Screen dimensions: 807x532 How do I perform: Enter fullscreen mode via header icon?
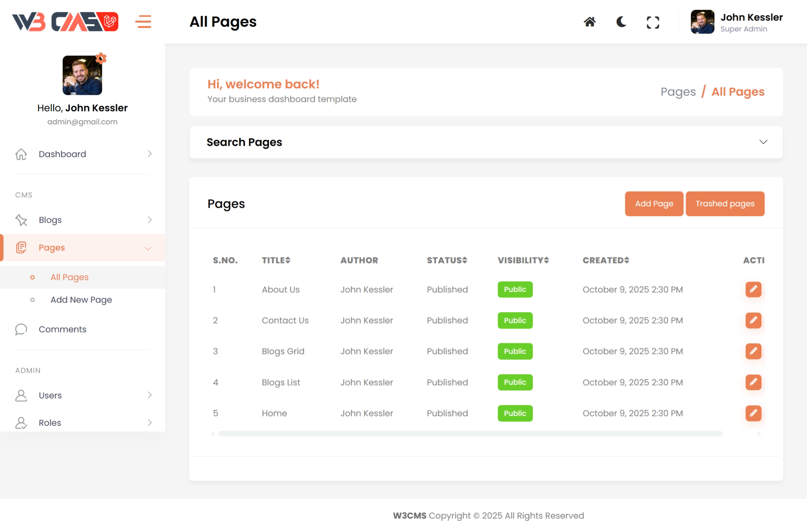click(652, 22)
